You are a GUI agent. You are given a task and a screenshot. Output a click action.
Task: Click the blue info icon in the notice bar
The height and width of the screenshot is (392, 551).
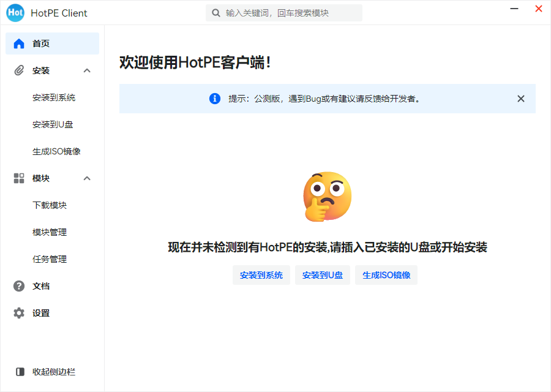(215, 99)
